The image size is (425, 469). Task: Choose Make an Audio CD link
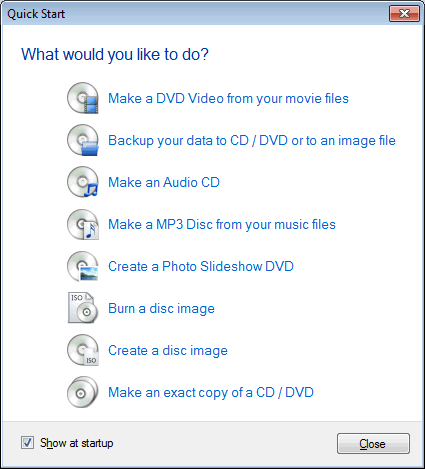(x=164, y=182)
